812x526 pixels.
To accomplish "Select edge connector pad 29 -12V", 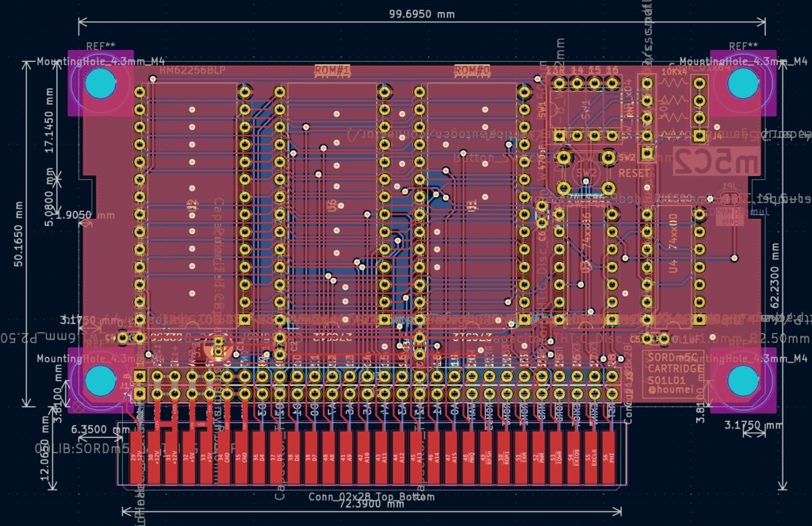I will pyautogui.click(x=136, y=458).
